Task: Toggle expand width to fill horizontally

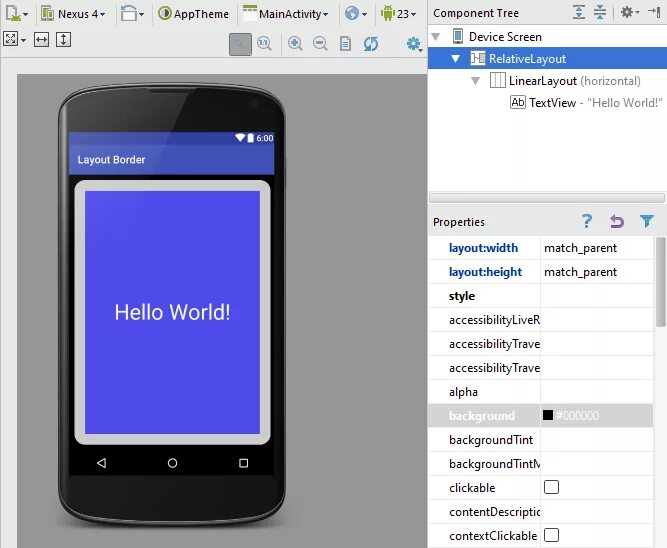Action: coord(41,40)
